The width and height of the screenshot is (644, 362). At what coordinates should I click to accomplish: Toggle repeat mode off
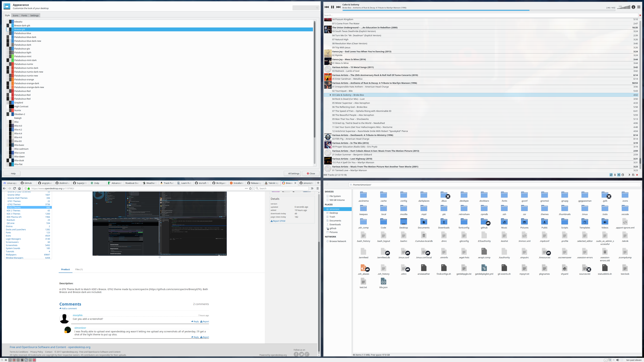point(611,175)
